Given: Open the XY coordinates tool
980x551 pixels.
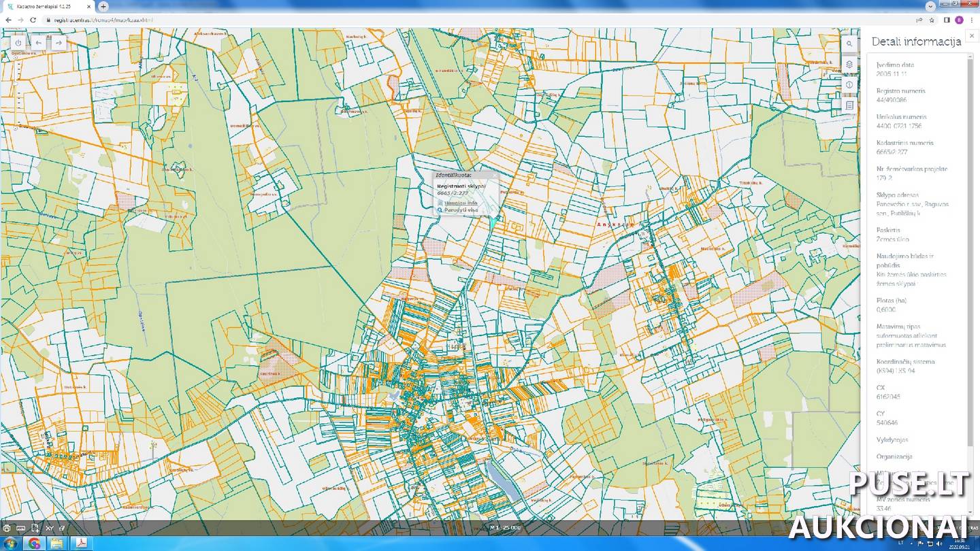Looking at the screenshot, I should point(49,528).
